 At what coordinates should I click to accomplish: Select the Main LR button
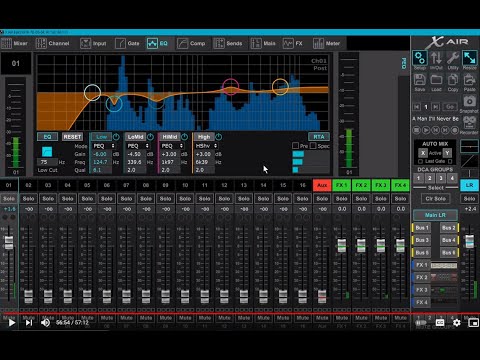tap(435, 215)
